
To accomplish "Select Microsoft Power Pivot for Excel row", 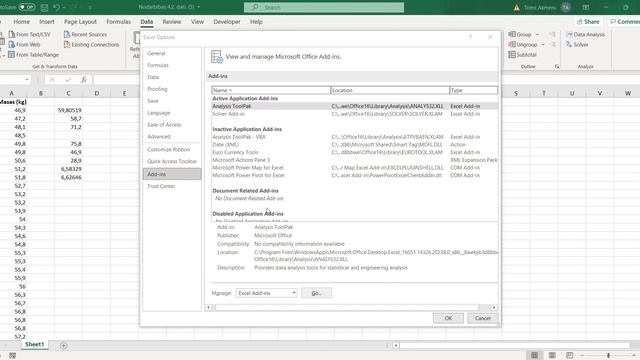I will click(x=354, y=175).
